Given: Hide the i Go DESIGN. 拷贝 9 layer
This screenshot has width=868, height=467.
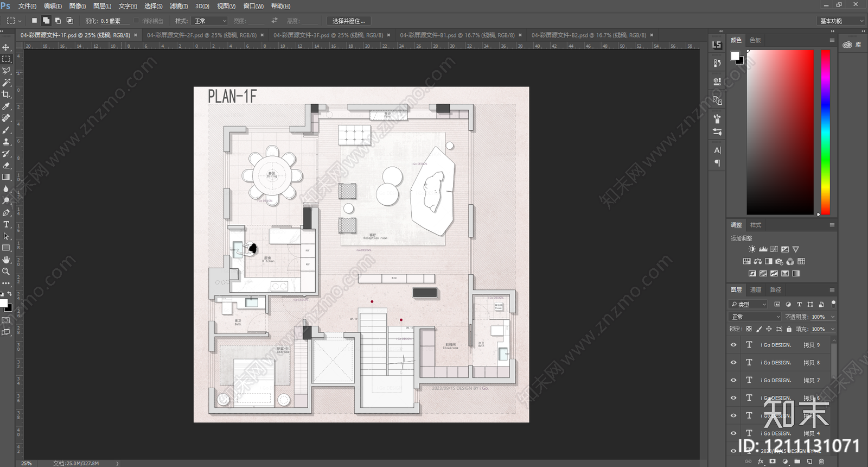Looking at the screenshot, I should [x=733, y=345].
